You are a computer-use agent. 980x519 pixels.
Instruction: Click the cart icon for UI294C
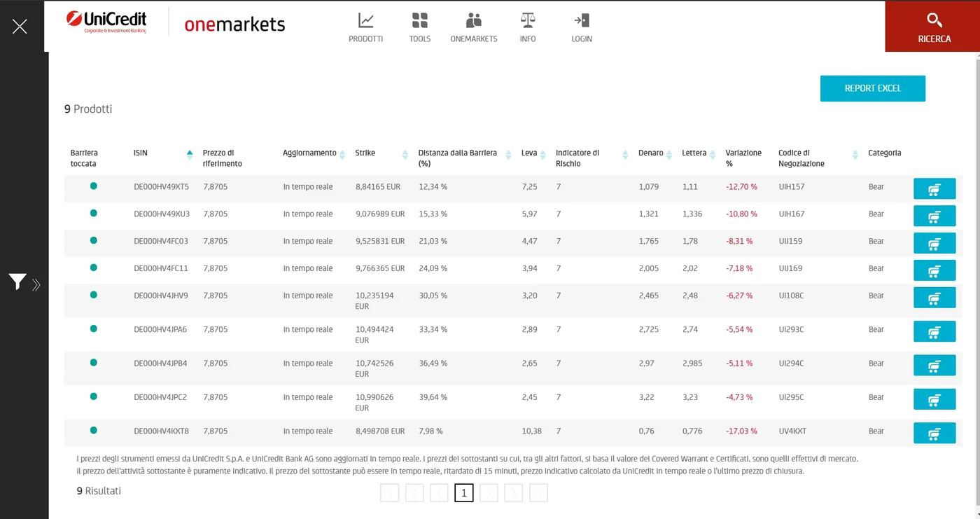point(934,366)
